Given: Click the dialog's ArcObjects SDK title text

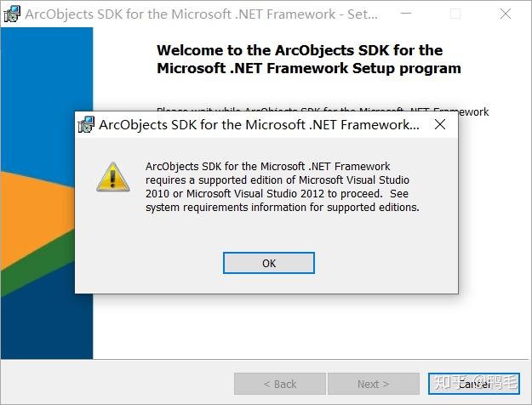Looking at the screenshot, I should click(259, 125).
